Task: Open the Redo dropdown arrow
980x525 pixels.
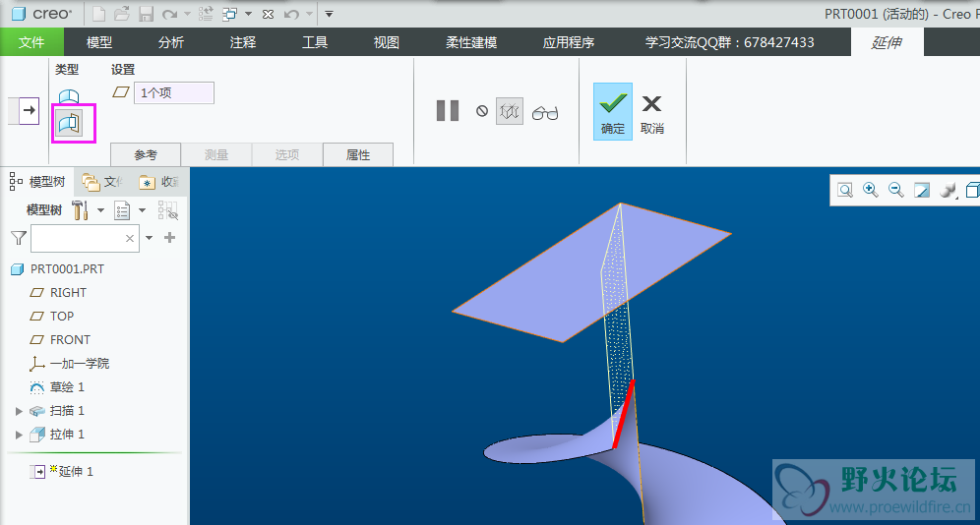Action: (186, 14)
